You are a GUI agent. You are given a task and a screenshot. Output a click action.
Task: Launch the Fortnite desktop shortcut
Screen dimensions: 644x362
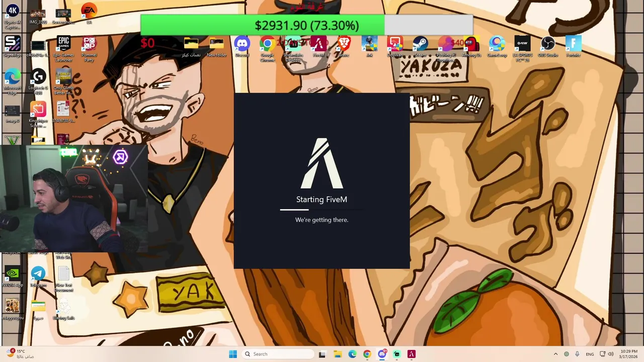pos(574,46)
